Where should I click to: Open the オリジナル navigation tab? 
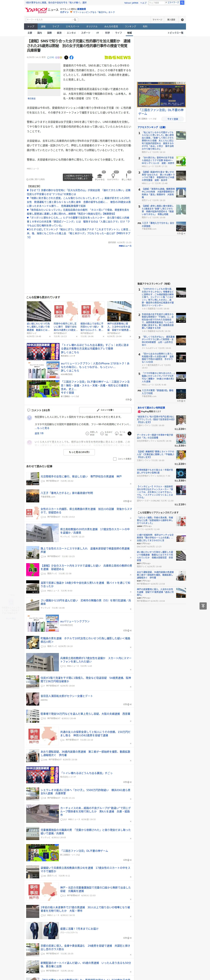tap(92, 27)
